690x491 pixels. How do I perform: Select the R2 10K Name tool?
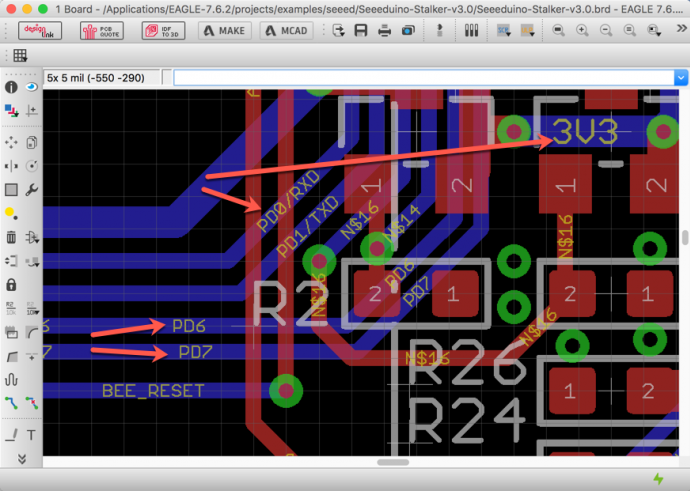pos(11,308)
